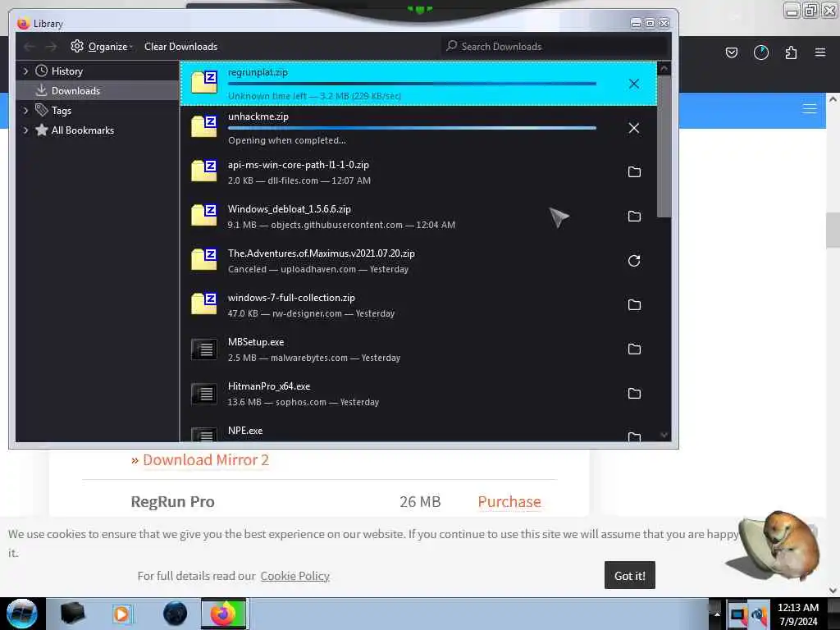This screenshot has width=840, height=630.
Task: Open Cookie Policy link
Action: pos(294,576)
